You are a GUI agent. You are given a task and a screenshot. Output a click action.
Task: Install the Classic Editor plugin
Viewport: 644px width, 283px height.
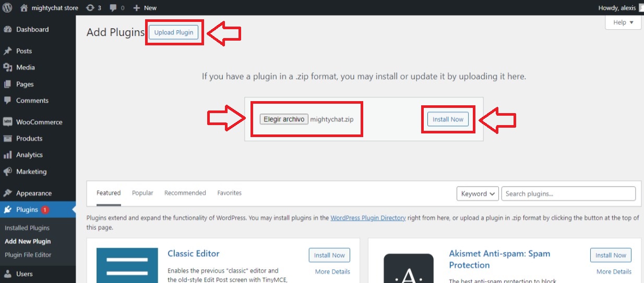coord(329,255)
